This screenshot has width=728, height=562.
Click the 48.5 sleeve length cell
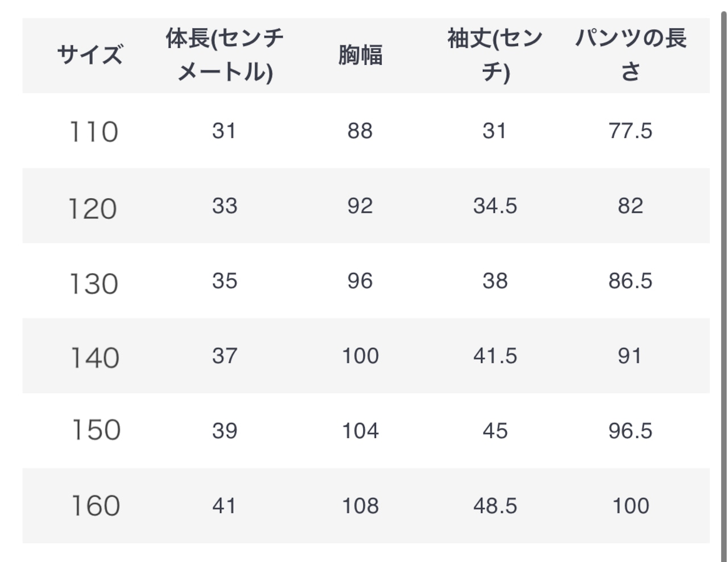495,506
